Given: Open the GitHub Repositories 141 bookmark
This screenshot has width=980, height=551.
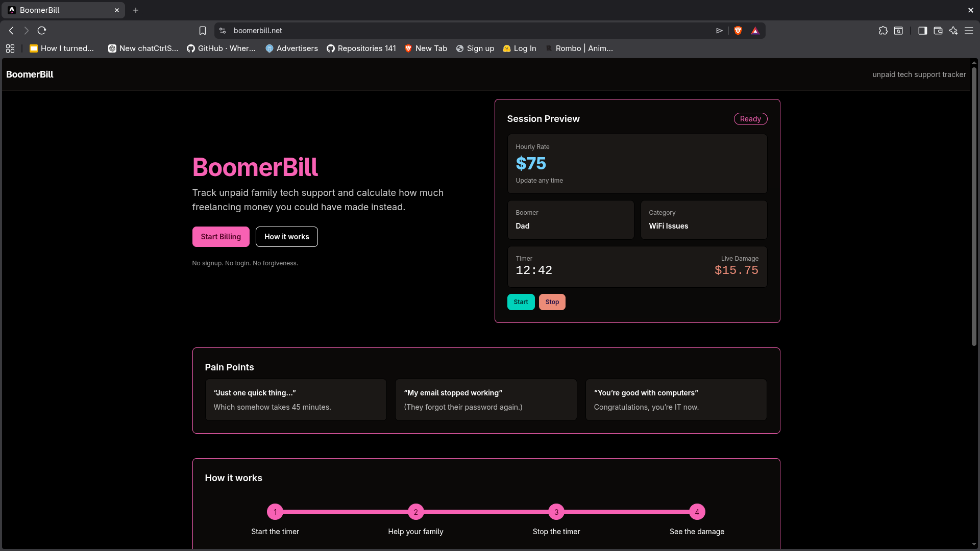Looking at the screenshot, I should tap(361, 48).
